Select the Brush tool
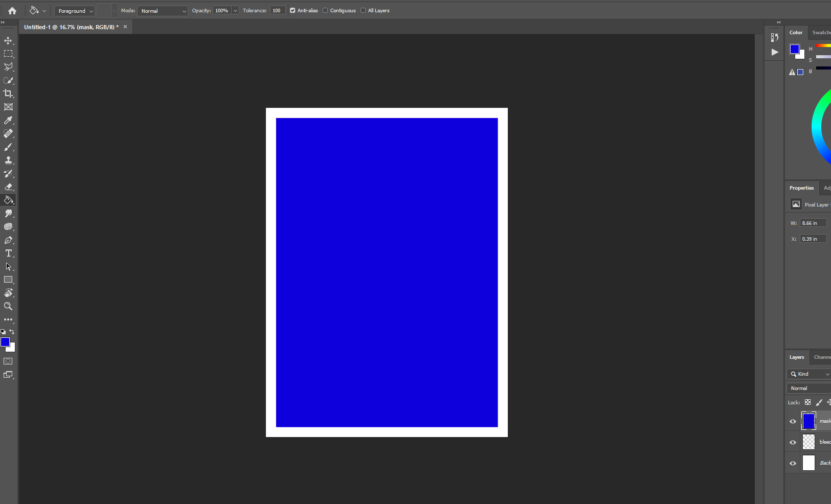 (x=8, y=147)
